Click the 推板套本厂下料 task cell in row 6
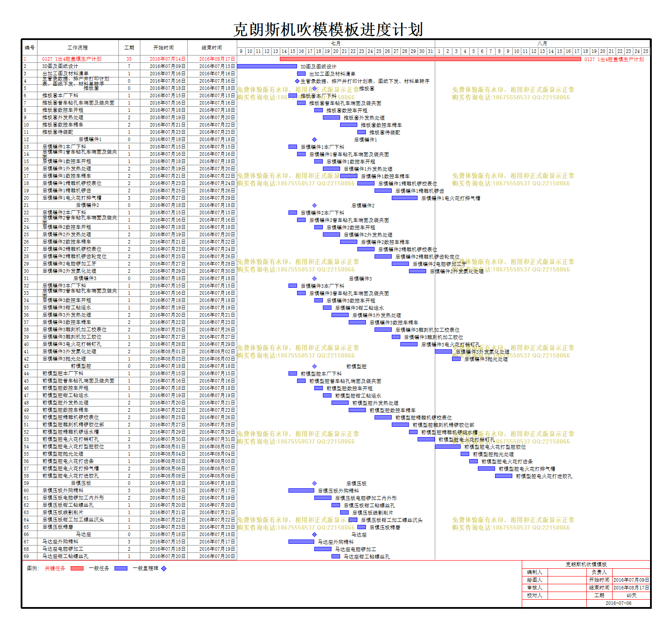672x629 pixels. pos(77,96)
